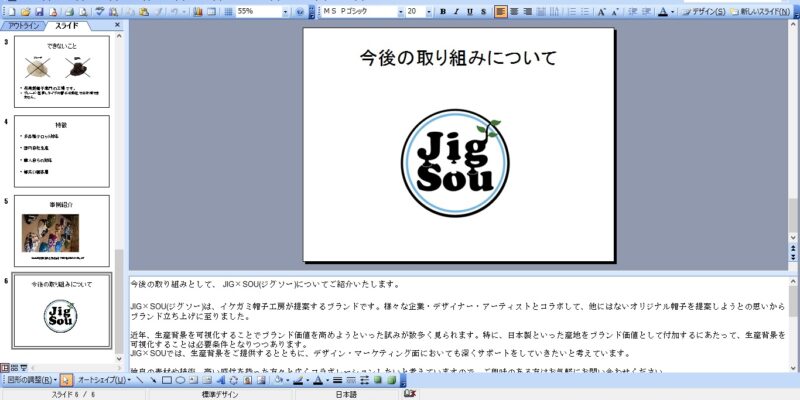Toggle left text alignment
This screenshot has height=400, width=800.
pos(501,12)
